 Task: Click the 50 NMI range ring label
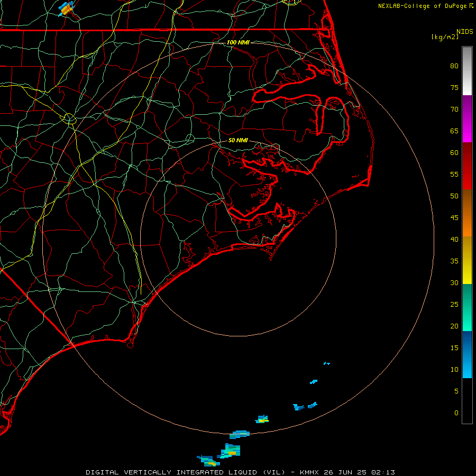tap(238, 140)
